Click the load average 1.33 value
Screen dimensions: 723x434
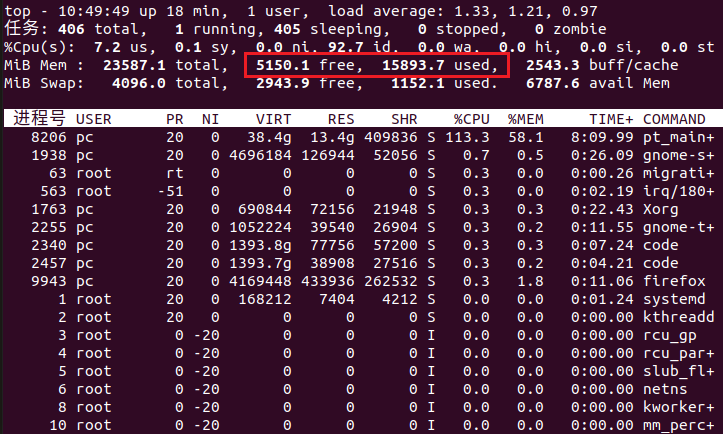(x=474, y=11)
